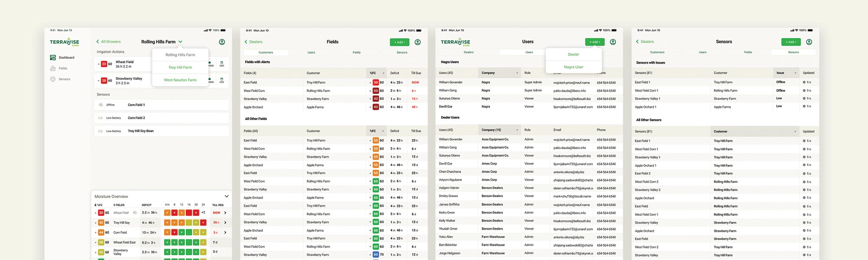Switch to Fields tab on the Sensors screen
Screen dimensions: 868x260
coord(748,52)
